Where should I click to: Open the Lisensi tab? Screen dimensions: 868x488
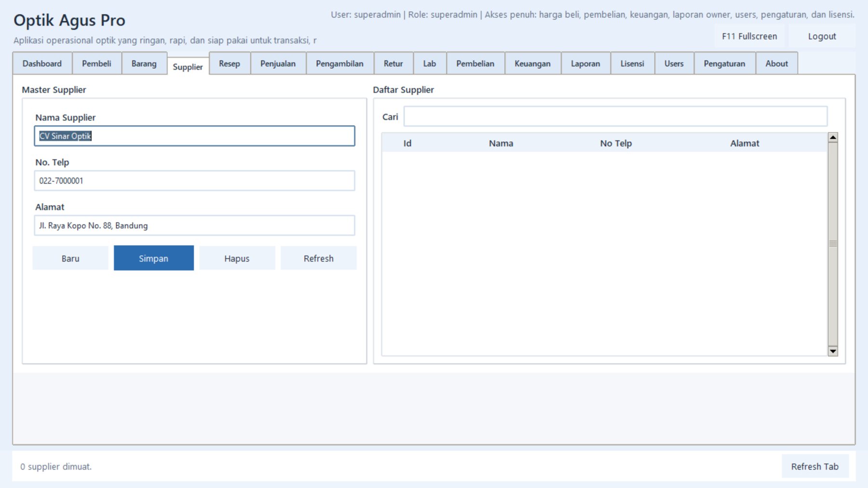tap(632, 64)
